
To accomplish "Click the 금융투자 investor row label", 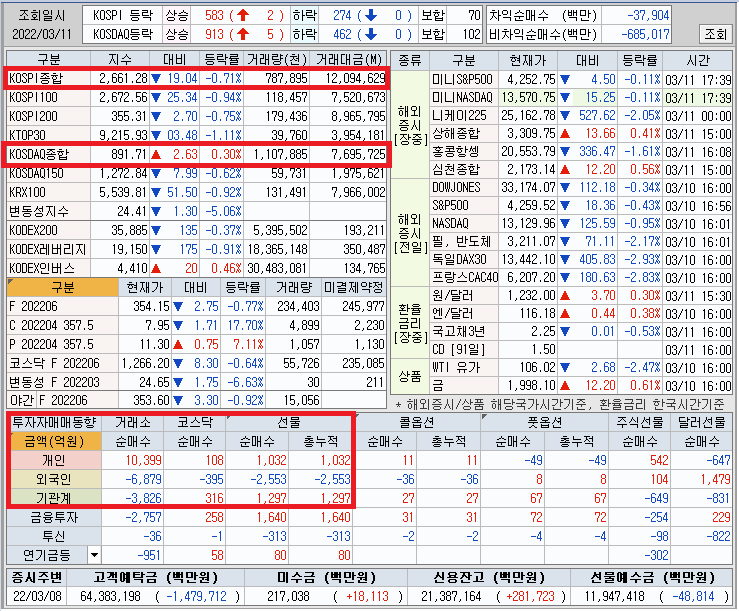I will [x=54, y=518].
